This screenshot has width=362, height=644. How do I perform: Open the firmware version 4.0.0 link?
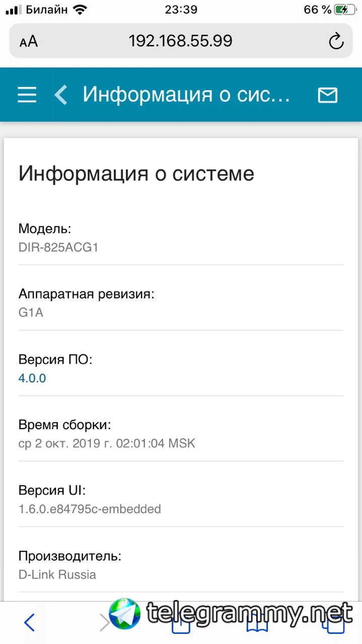click(32, 378)
